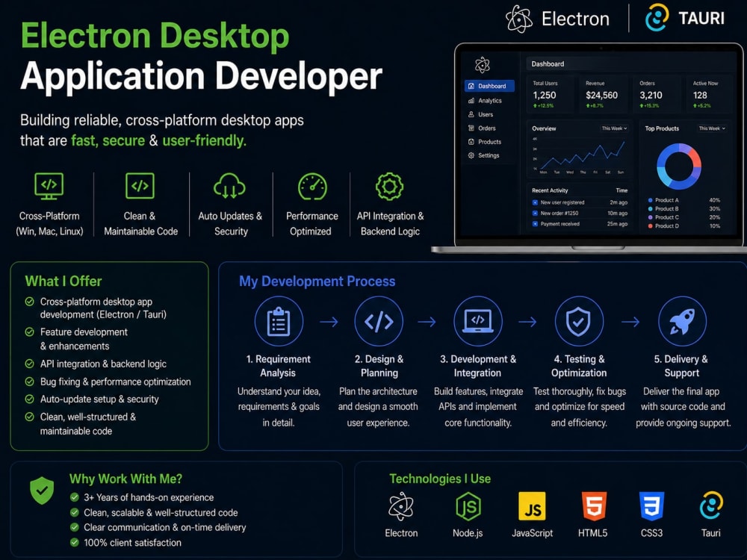This screenshot has height=560, width=747.
Task: Click the Electron icon under Technologies
Action: (x=400, y=506)
